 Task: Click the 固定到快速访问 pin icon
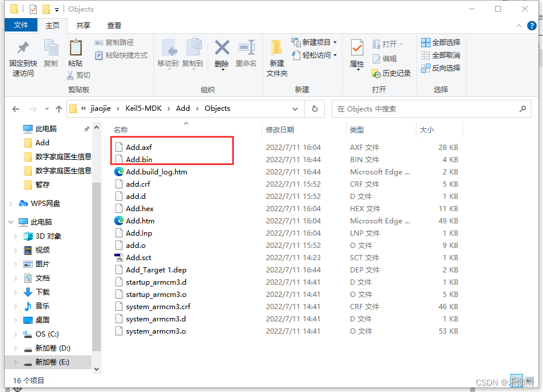click(x=23, y=48)
